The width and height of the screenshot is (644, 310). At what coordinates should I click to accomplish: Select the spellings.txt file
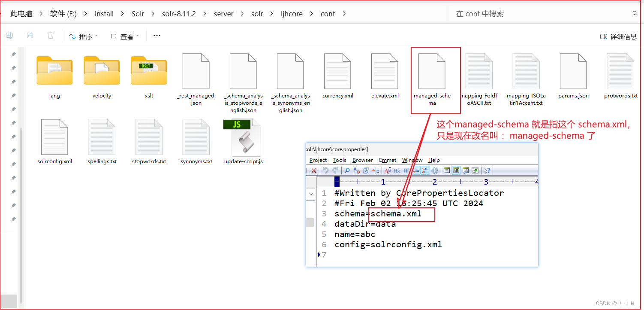pyautogui.click(x=102, y=142)
